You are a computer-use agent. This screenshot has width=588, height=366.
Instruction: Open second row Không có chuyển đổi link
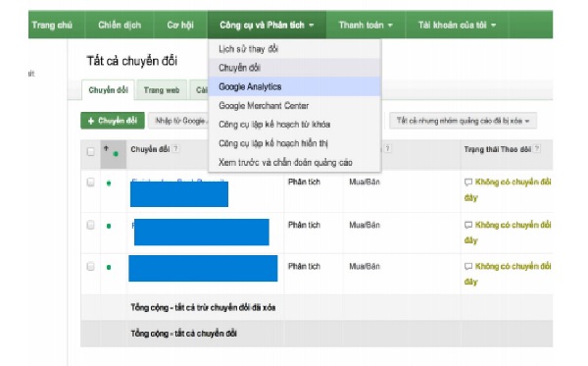click(513, 225)
